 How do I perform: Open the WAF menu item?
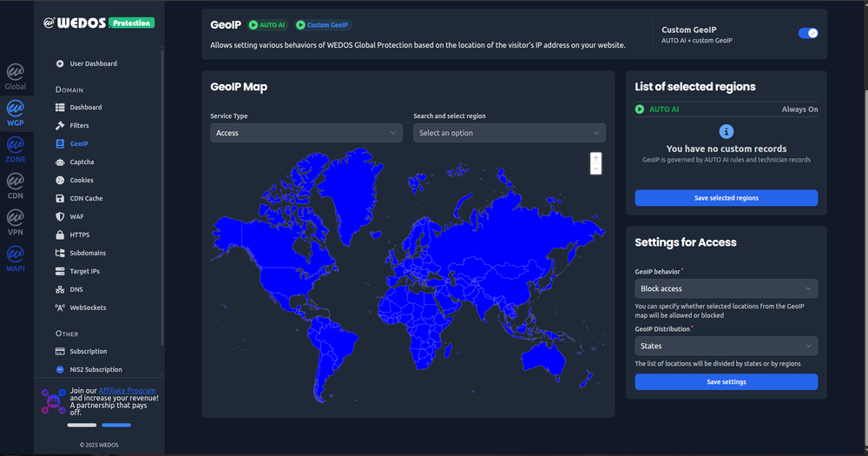(x=77, y=216)
